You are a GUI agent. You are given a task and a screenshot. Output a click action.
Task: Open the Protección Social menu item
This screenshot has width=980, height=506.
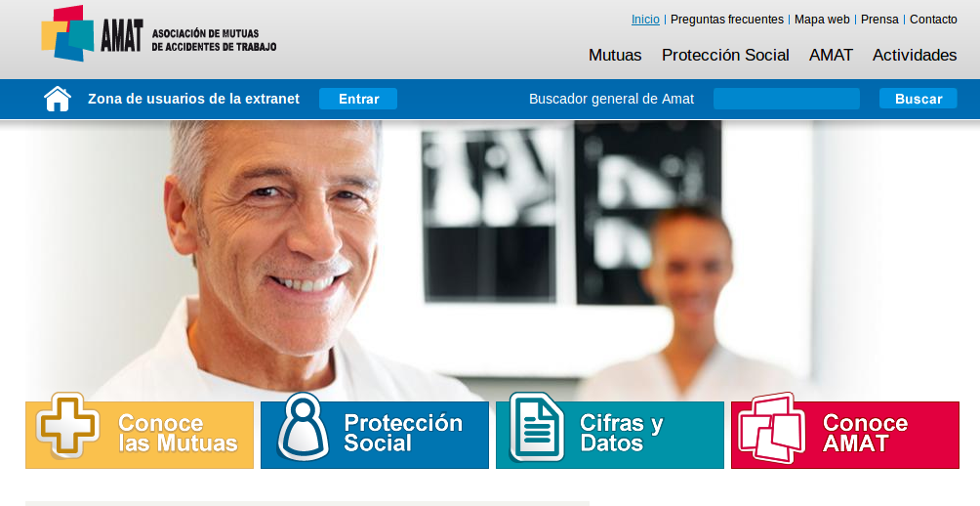[x=725, y=55]
